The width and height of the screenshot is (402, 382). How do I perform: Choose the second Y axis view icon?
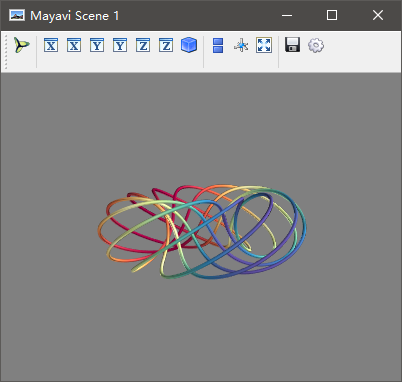(x=120, y=45)
